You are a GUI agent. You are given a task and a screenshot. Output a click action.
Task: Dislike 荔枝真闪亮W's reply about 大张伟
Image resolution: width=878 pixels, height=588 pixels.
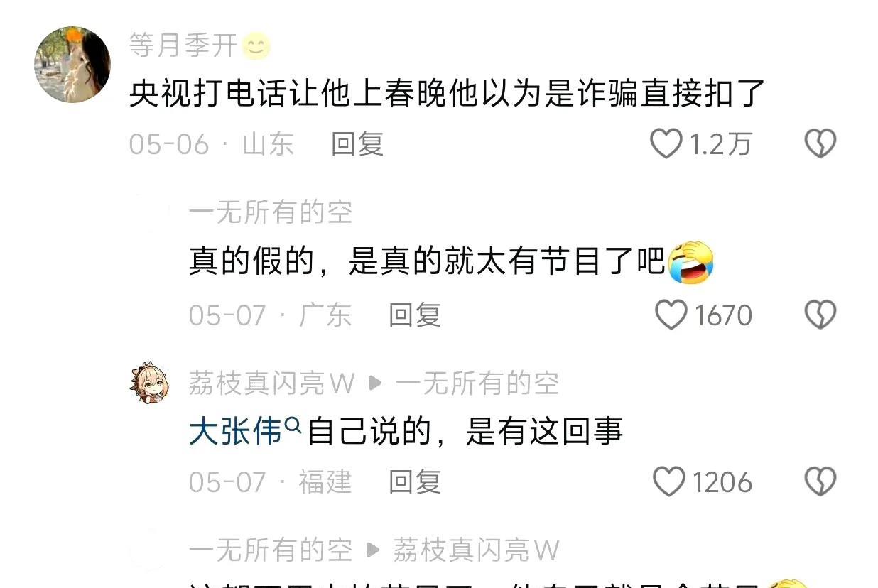820,482
